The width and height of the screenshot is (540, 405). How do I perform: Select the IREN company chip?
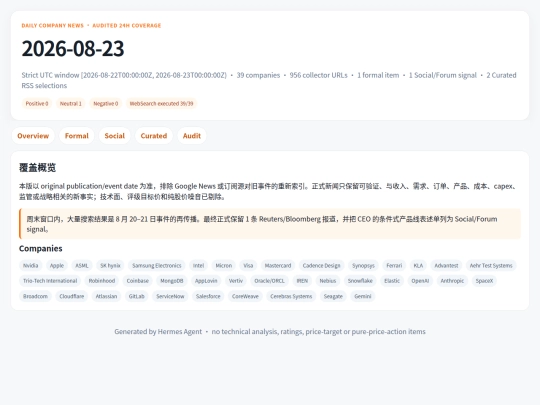pyautogui.click(x=302, y=281)
